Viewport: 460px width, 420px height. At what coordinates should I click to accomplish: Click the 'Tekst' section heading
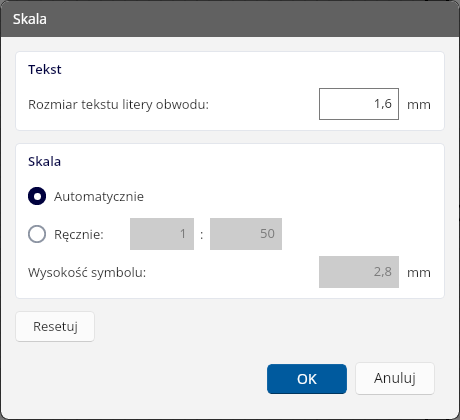coord(45,69)
